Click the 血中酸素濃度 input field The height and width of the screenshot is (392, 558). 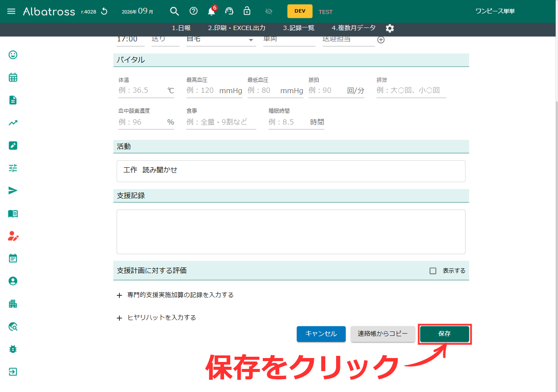click(x=146, y=122)
